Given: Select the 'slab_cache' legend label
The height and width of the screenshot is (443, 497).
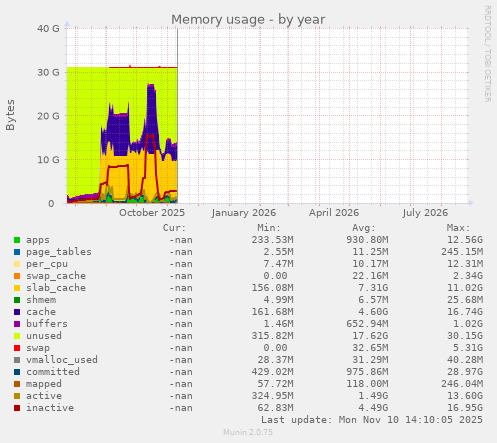Looking at the screenshot, I should click(56, 288).
